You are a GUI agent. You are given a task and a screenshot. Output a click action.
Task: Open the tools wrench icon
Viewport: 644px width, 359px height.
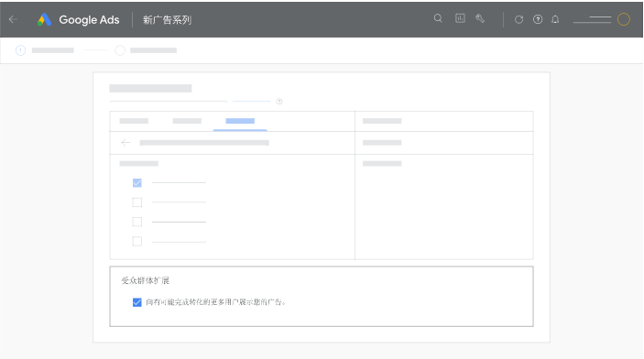480,18
